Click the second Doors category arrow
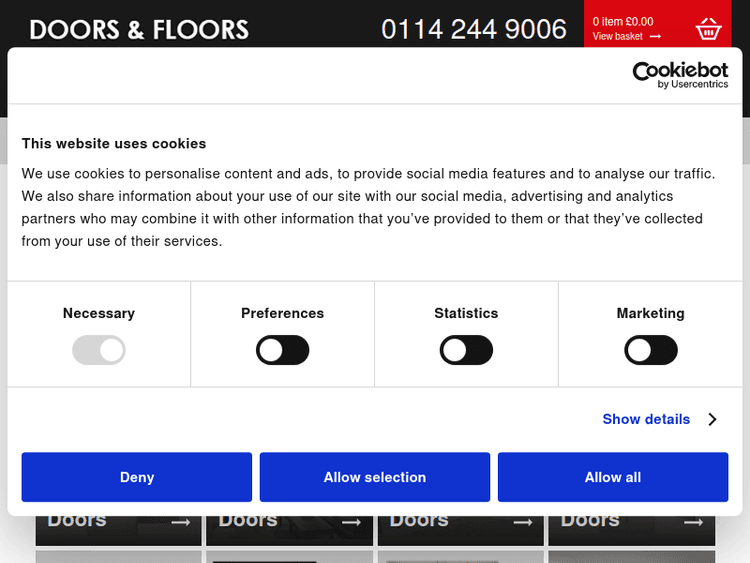Image resolution: width=750 pixels, height=563 pixels. (x=351, y=522)
